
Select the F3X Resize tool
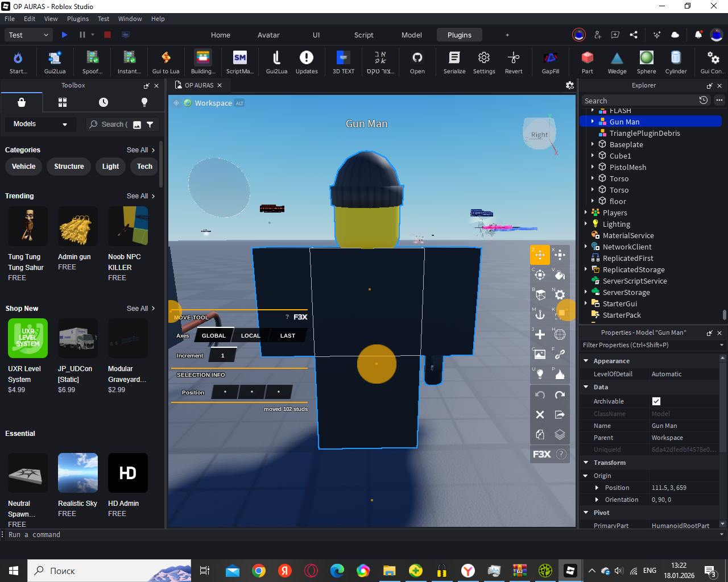pyautogui.click(x=560, y=255)
